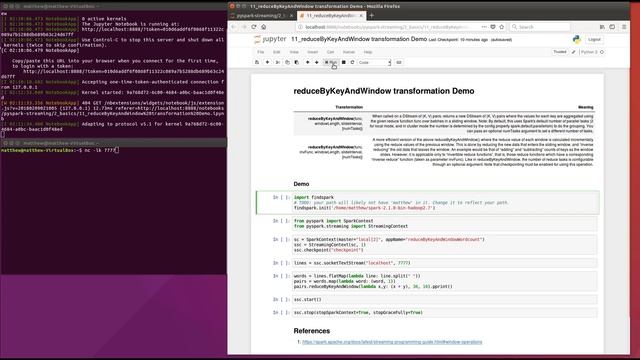Open the Help menu in Jupyter
Screen dimensions: 640x360
click(x=368, y=52)
